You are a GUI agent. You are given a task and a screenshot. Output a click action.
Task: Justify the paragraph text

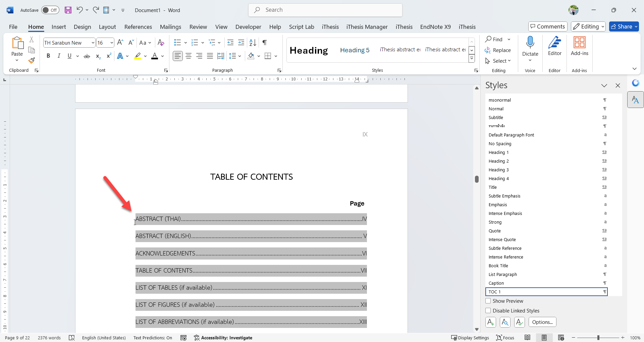pyautogui.click(x=210, y=56)
